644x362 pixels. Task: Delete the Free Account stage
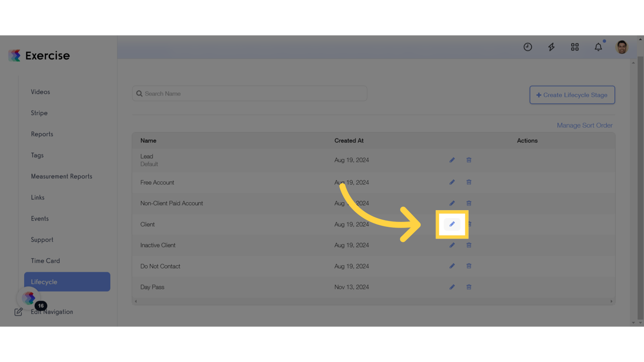pos(469,182)
